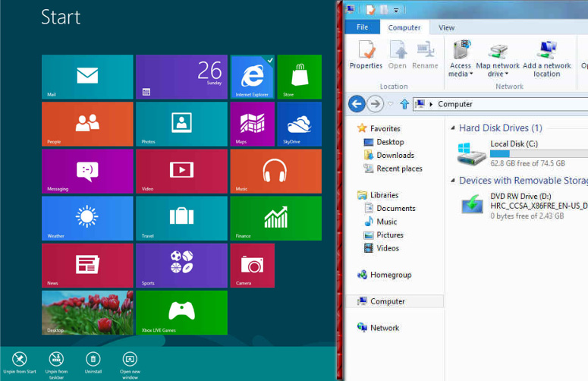Screen dimensions: 588x381
Task: Select Network in navigation pane
Action: (378, 328)
